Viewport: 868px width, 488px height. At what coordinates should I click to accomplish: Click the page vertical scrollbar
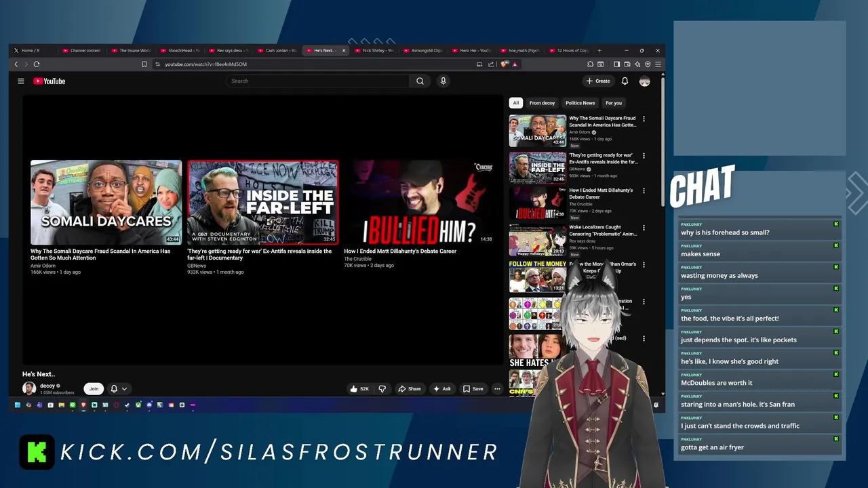click(663, 142)
